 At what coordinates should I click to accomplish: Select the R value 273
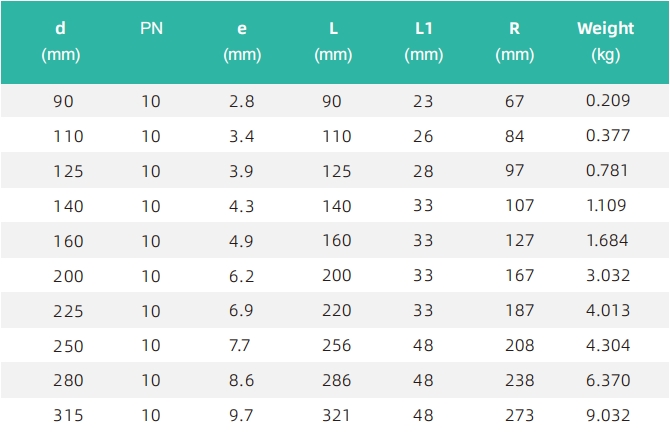[x=520, y=415]
